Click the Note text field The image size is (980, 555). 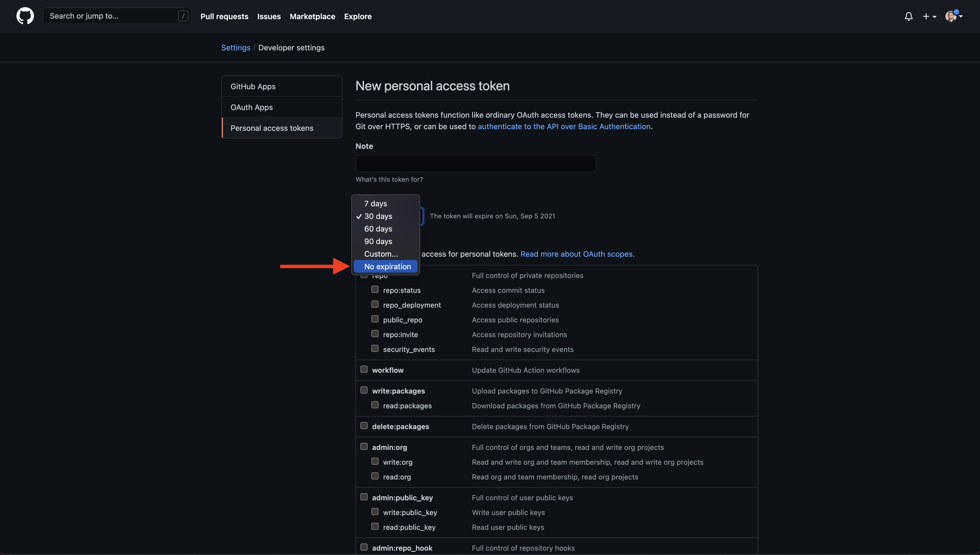coord(476,164)
